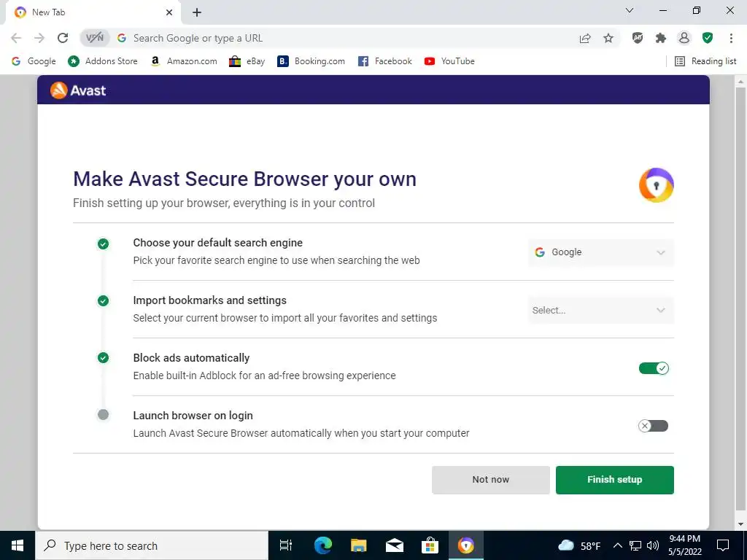Show hidden system tray icons
The height and width of the screenshot is (560, 747).
point(617,545)
